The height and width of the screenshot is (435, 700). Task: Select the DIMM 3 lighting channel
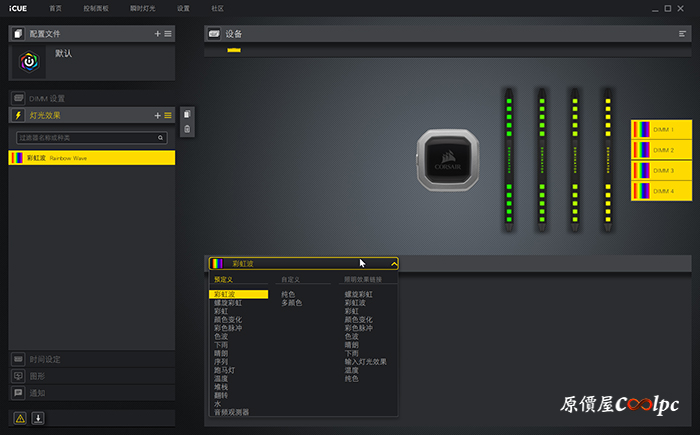661,171
